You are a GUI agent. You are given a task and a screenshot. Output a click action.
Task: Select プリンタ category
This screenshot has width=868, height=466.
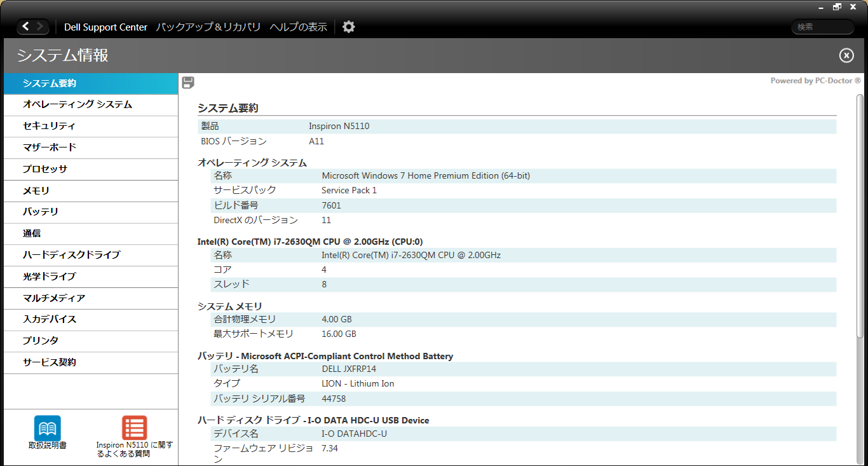[x=91, y=341]
